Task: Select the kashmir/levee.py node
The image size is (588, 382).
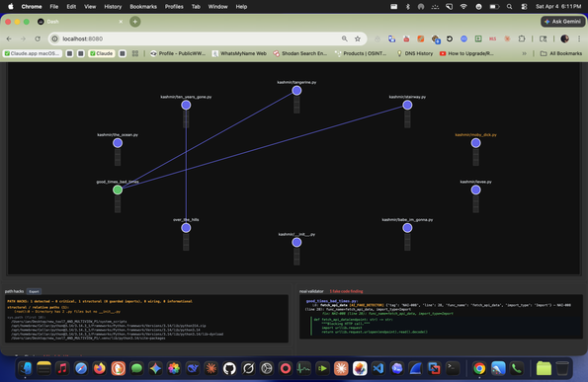Action: point(476,190)
